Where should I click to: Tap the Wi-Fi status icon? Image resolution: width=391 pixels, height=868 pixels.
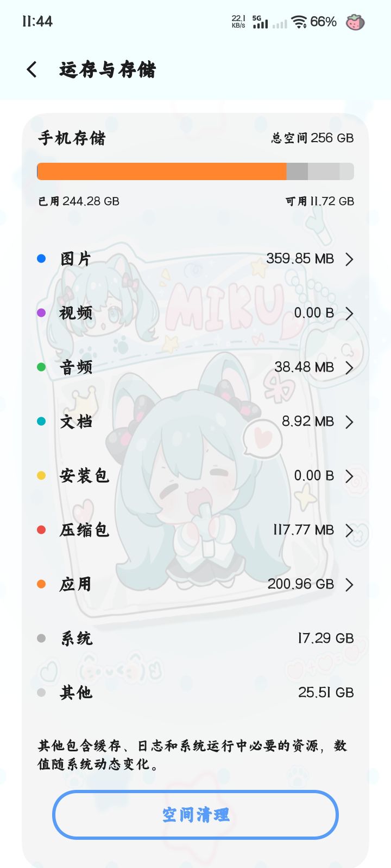299,22
